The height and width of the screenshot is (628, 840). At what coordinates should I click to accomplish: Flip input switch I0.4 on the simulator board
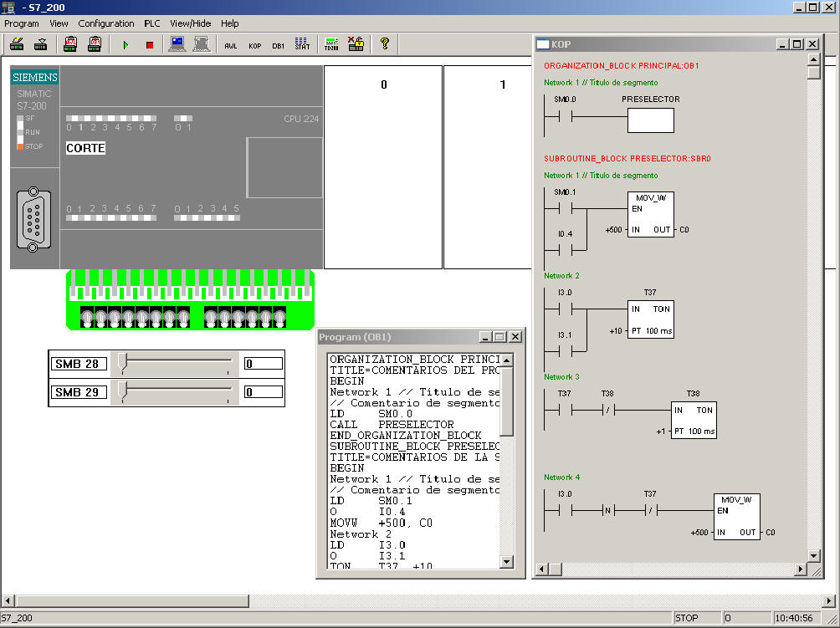[141, 316]
